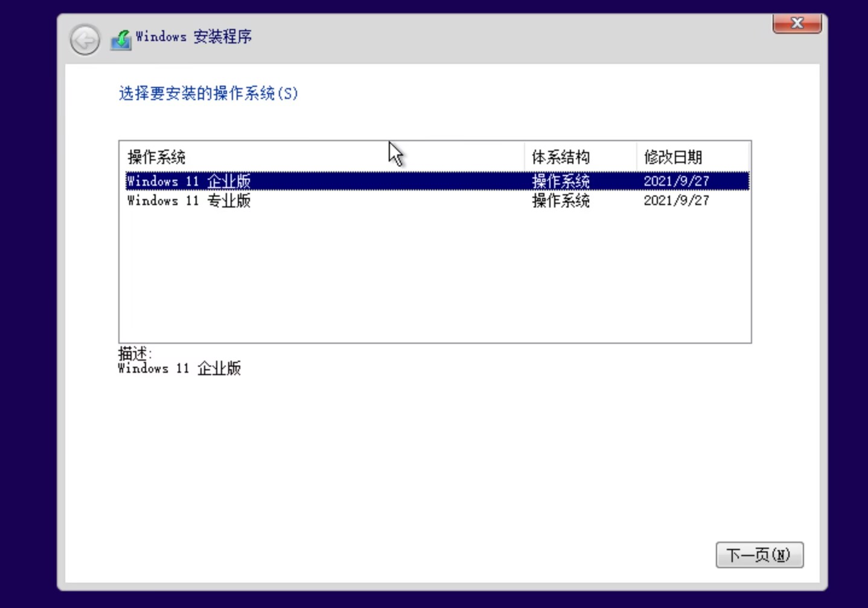Sort by the 操作系统 column header
Viewport: 868px width, 608px height.
coord(322,157)
